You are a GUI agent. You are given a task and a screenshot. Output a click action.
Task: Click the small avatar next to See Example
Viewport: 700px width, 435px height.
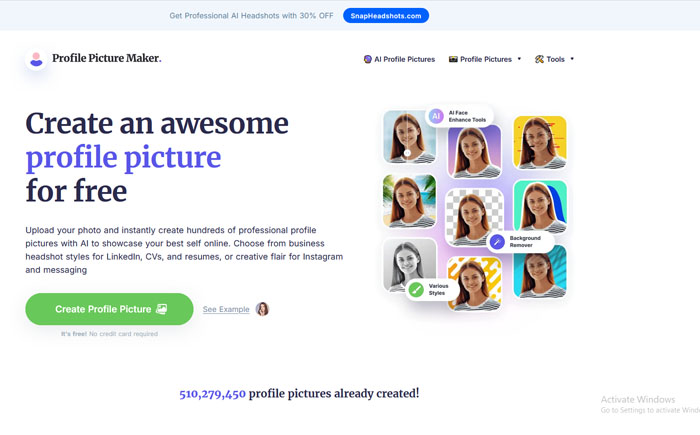click(x=262, y=309)
